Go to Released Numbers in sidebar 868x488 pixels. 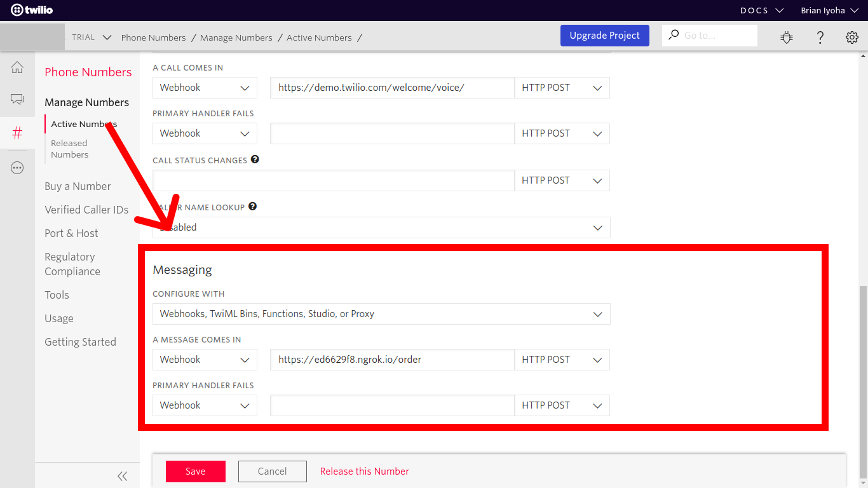(69, 149)
